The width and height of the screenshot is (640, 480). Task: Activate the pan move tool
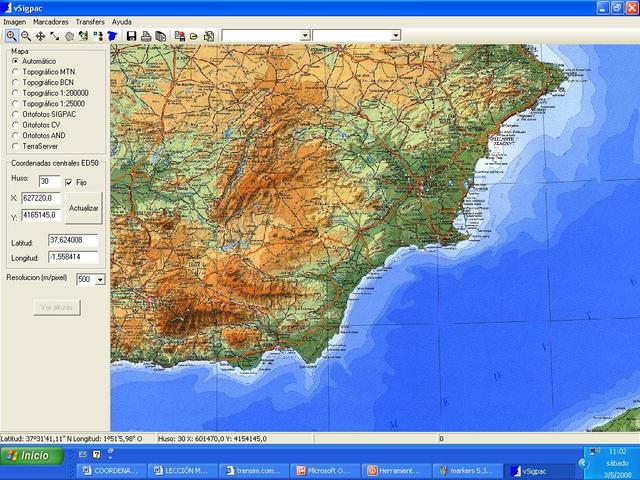pos(40,35)
